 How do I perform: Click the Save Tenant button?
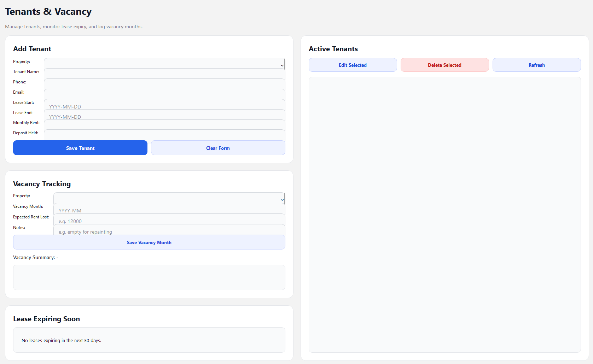(x=80, y=148)
